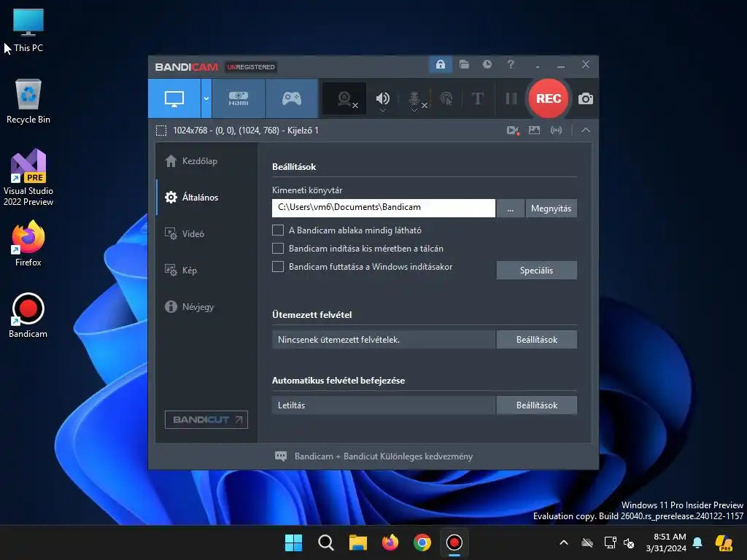Toggle mouse click effect icon

(446, 98)
